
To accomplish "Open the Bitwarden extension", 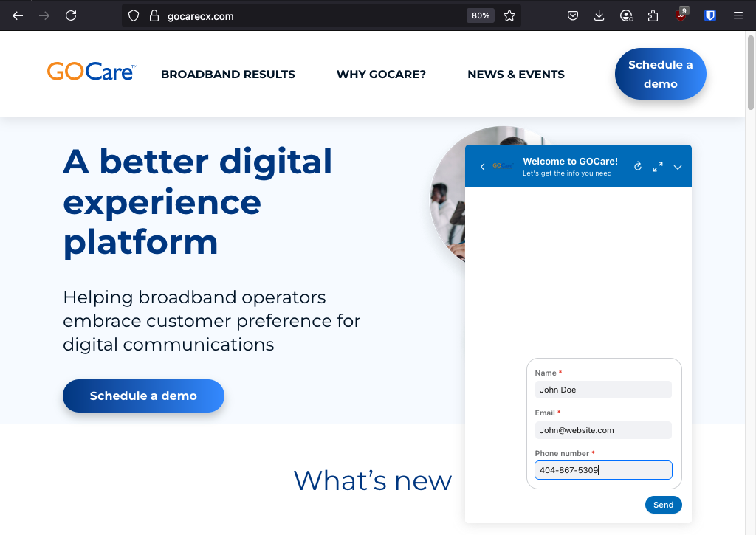I will (710, 16).
